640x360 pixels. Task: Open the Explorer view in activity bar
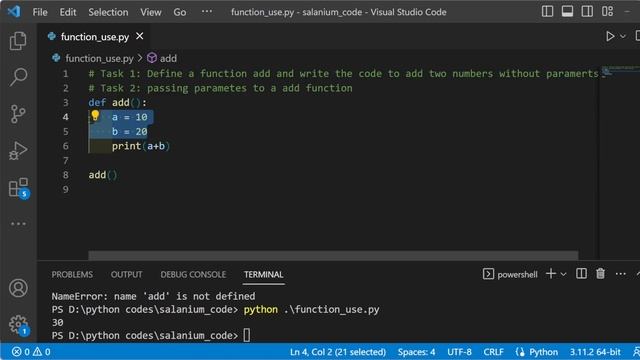tap(18, 41)
